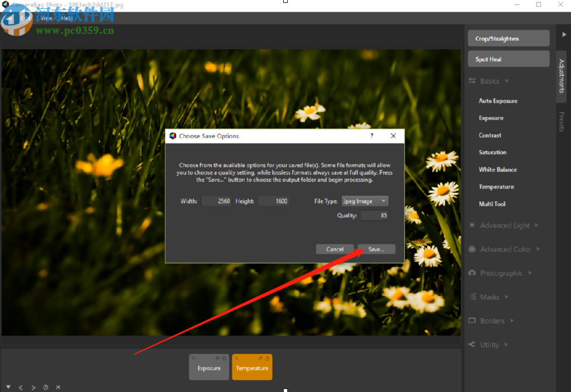Click the Borders label
571x392 pixels.
click(492, 321)
